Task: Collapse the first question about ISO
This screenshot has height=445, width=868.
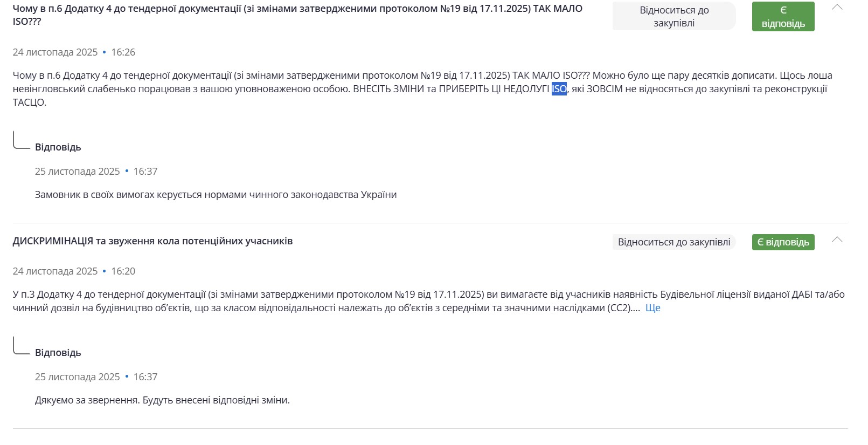Action: (x=837, y=8)
